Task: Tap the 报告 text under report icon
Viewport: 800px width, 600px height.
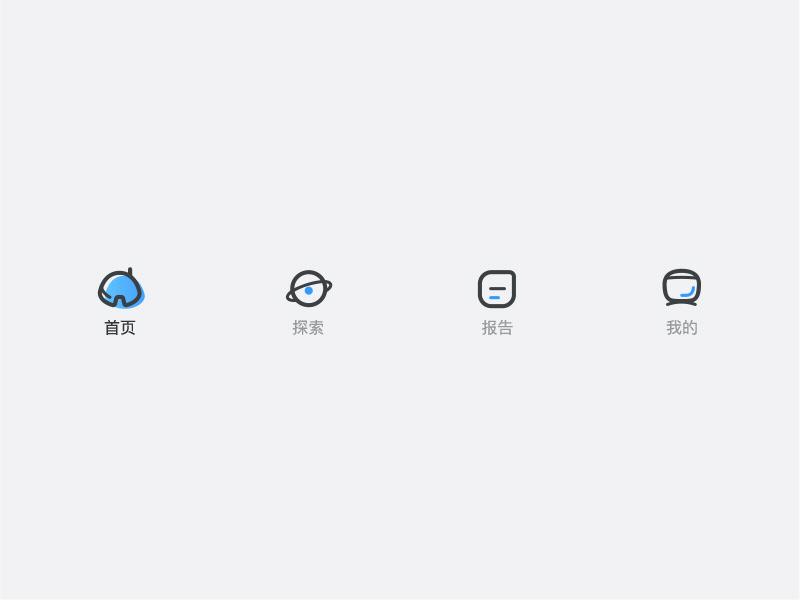Action: tap(497, 328)
